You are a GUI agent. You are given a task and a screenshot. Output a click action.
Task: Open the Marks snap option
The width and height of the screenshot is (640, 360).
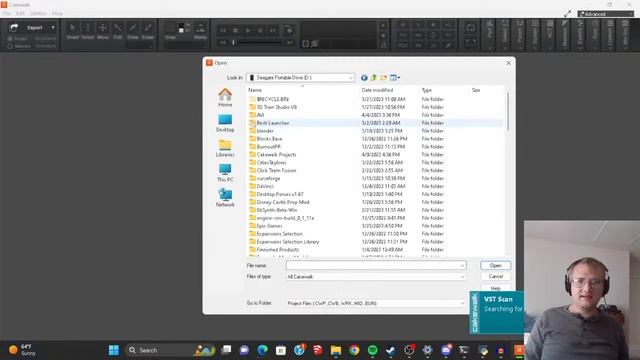coord(200,31)
